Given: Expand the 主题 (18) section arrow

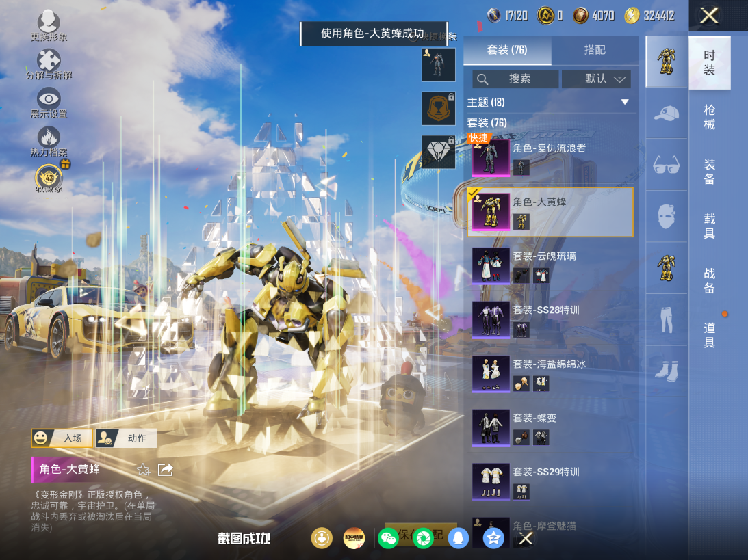Looking at the screenshot, I should click(624, 102).
